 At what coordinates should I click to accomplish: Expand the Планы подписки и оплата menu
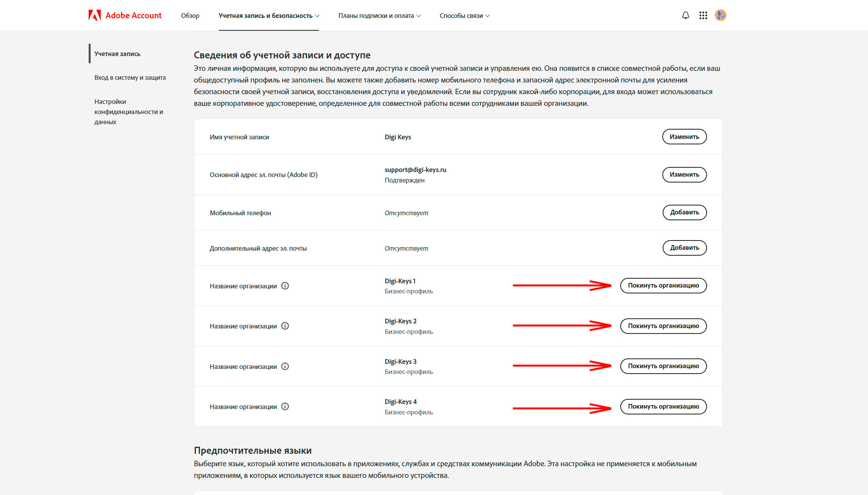click(x=379, y=16)
